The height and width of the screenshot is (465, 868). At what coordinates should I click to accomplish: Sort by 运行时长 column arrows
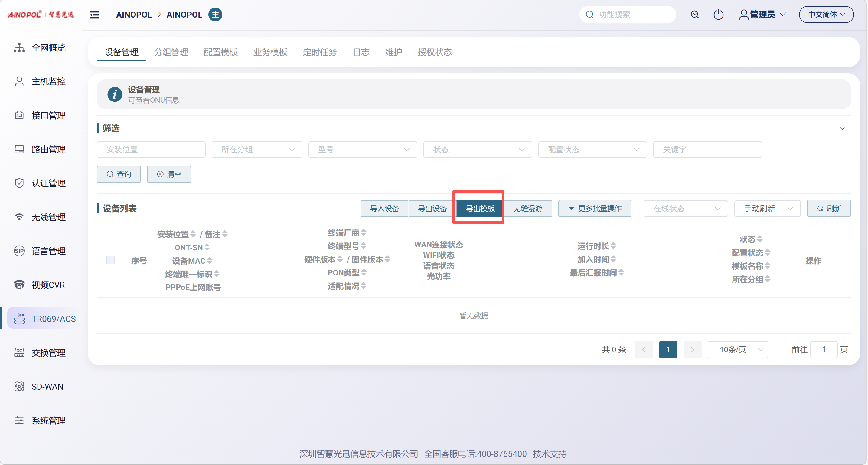coord(613,246)
